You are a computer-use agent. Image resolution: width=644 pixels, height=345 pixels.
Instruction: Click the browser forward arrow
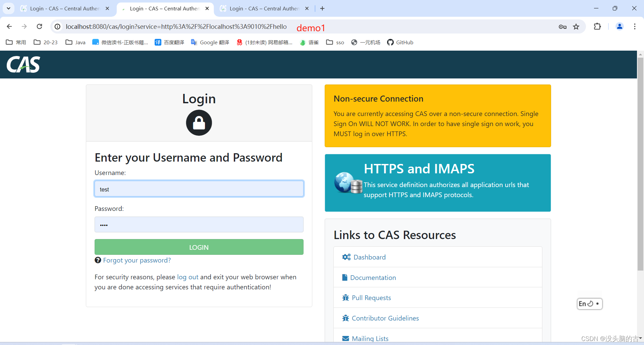click(x=24, y=26)
